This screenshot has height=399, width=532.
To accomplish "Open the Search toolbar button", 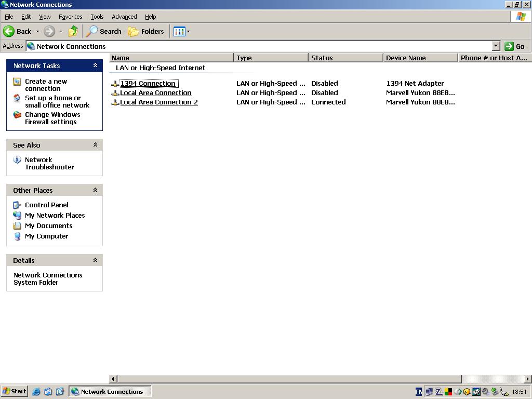I will click(103, 32).
